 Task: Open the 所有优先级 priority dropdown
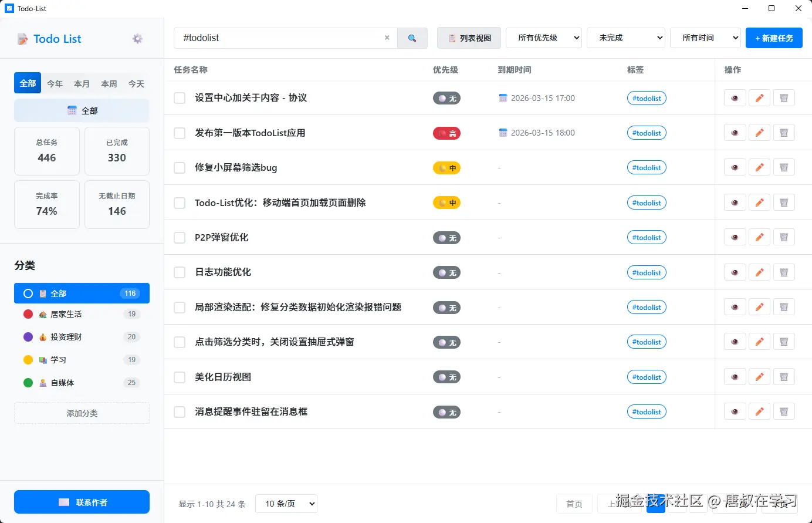tap(543, 37)
